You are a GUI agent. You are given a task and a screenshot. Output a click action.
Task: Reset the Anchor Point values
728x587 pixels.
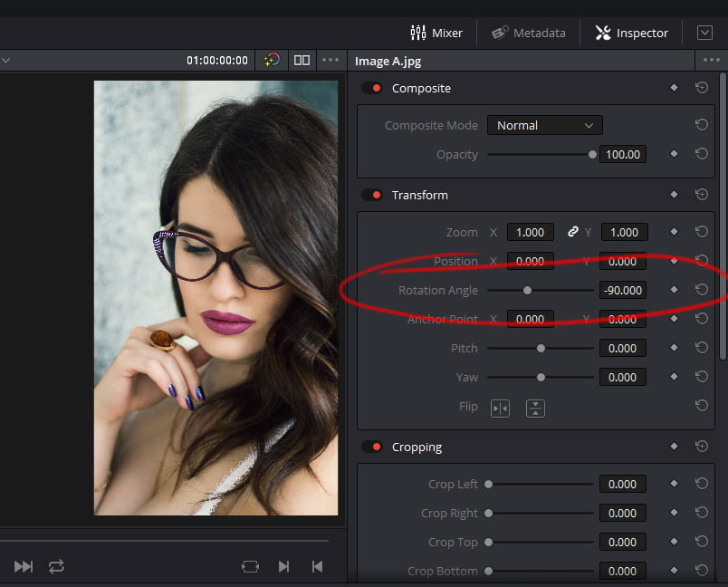(x=702, y=318)
